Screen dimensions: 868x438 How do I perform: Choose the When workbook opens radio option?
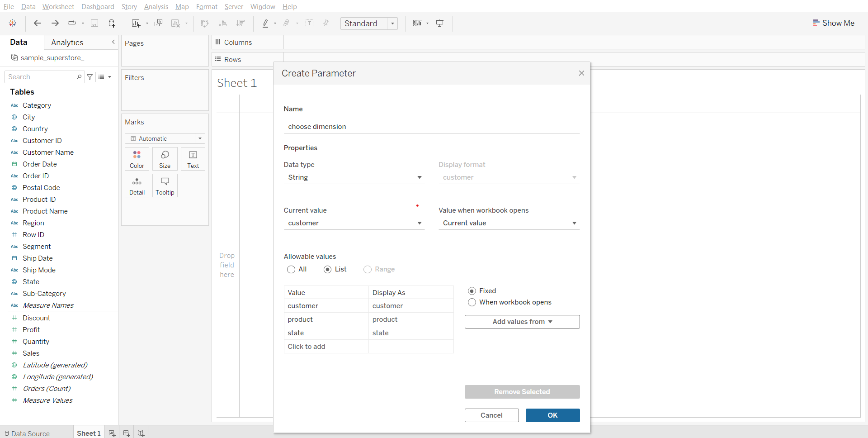pyautogui.click(x=472, y=302)
